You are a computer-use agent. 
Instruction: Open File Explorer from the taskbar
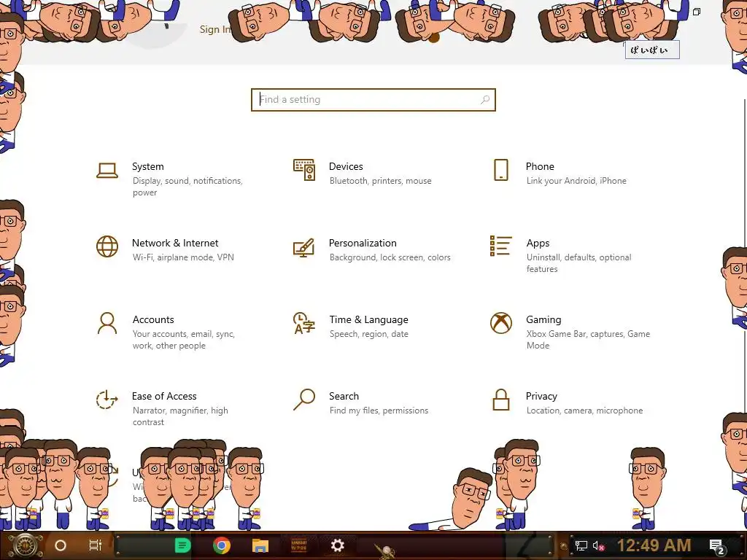point(260,545)
